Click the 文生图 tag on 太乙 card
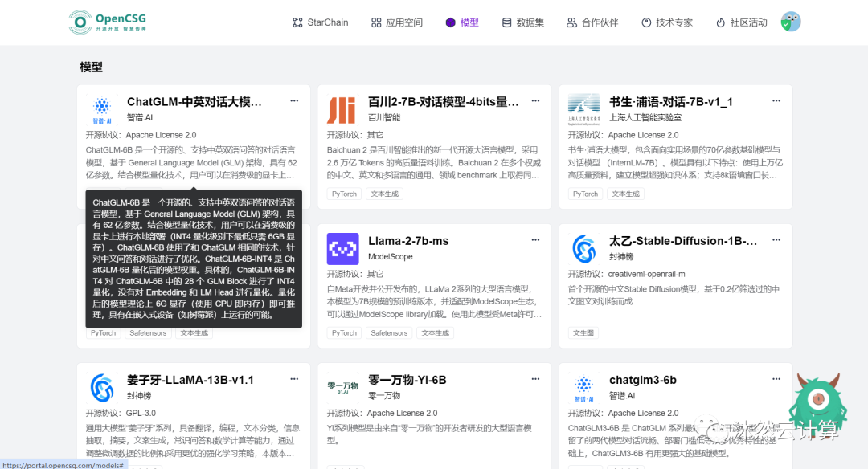Screen dimensions: 868x469 tap(583, 333)
